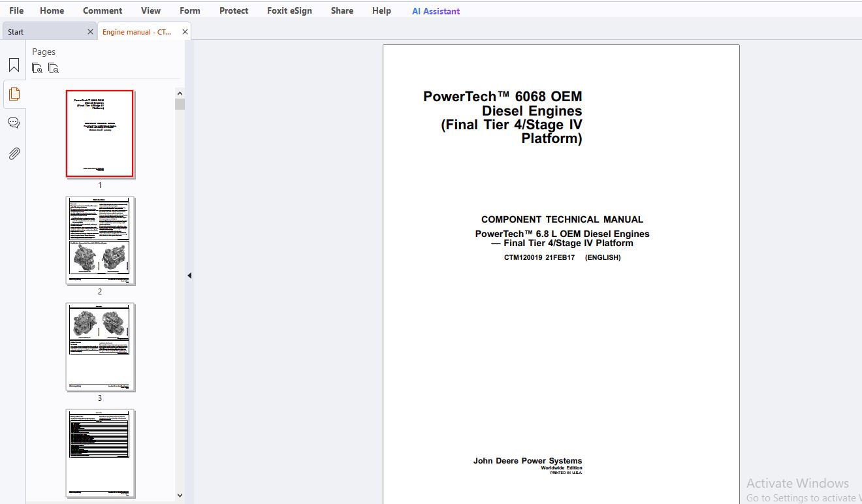Open the Protect ribbon tab

point(234,10)
